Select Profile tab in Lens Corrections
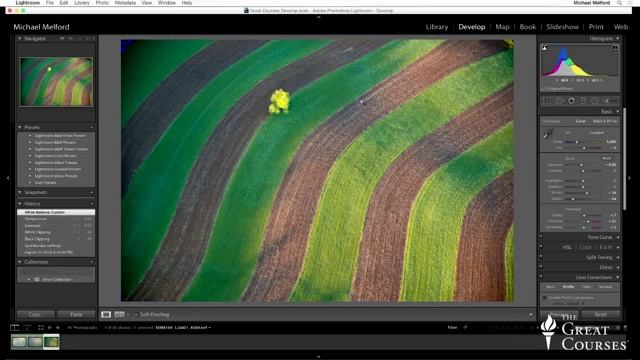 point(568,287)
